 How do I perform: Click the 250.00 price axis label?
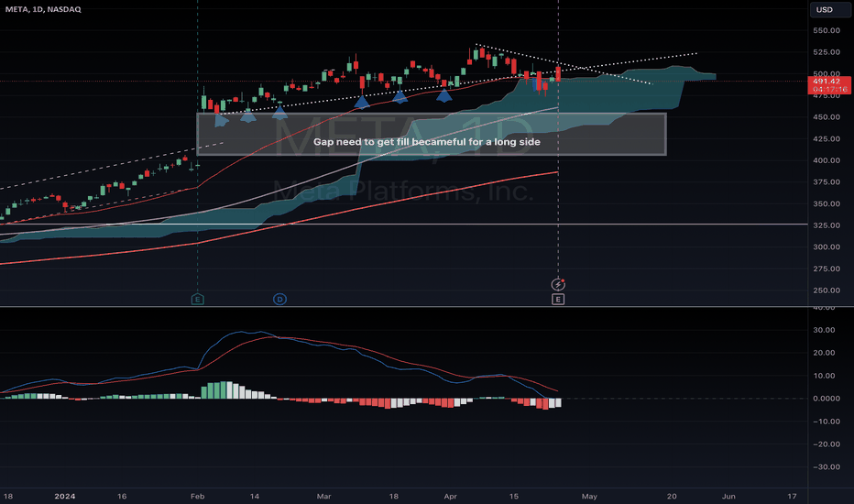point(827,290)
